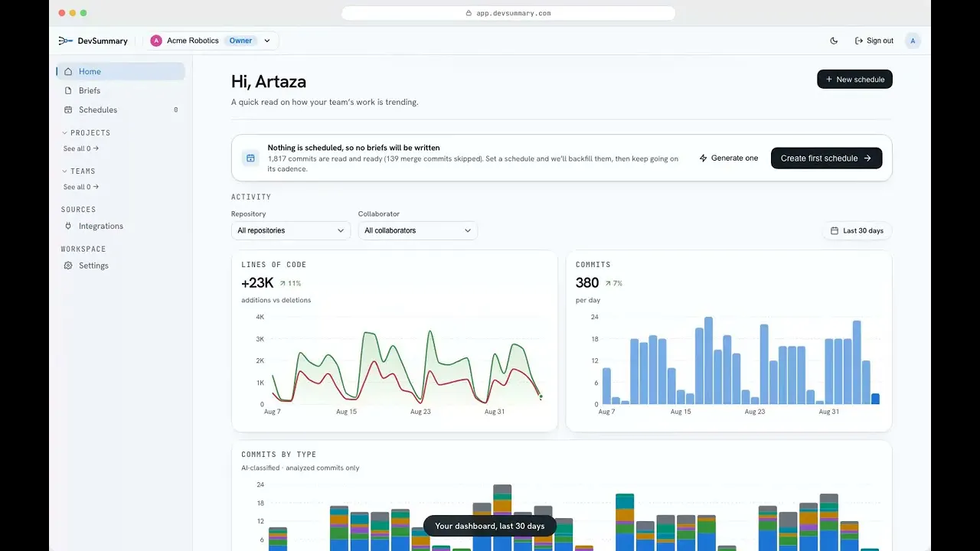Click the Commits by Type heading
This screenshot has width=980, height=551.
279,455
